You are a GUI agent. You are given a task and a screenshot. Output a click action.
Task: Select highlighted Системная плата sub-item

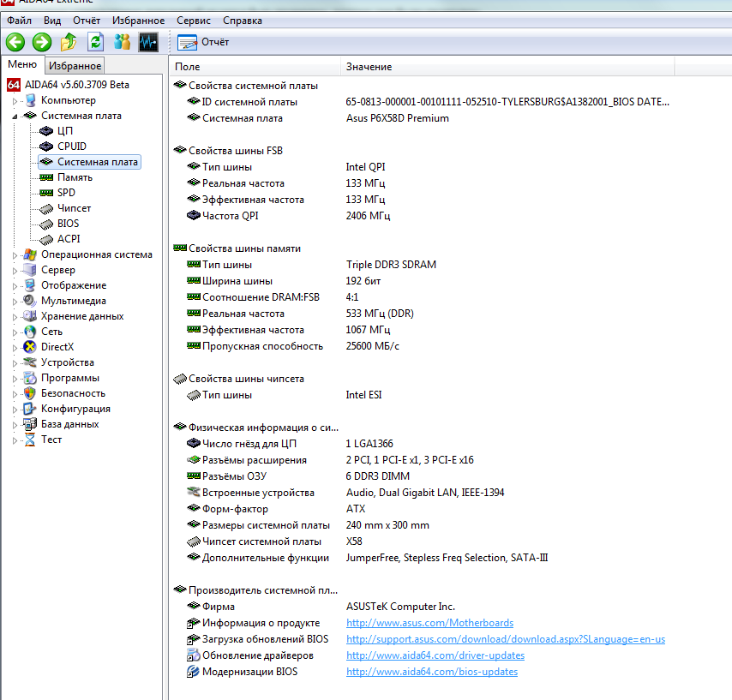[x=90, y=162]
